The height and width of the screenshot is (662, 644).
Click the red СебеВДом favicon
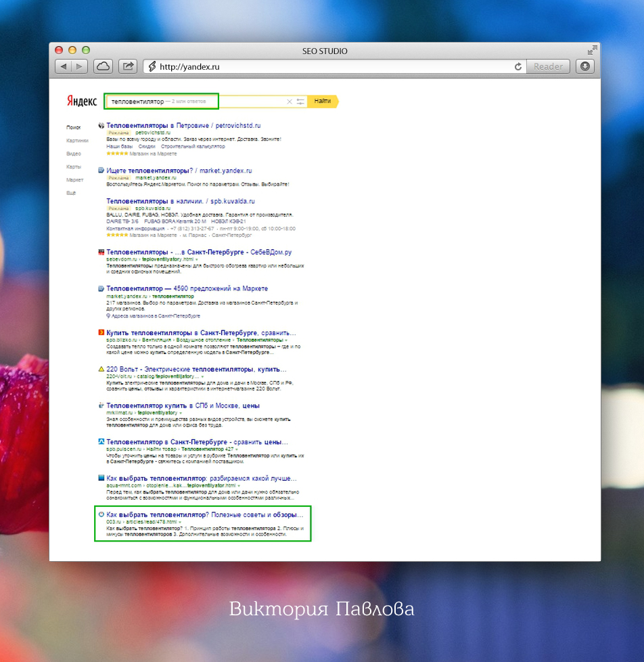click(101, 252)
